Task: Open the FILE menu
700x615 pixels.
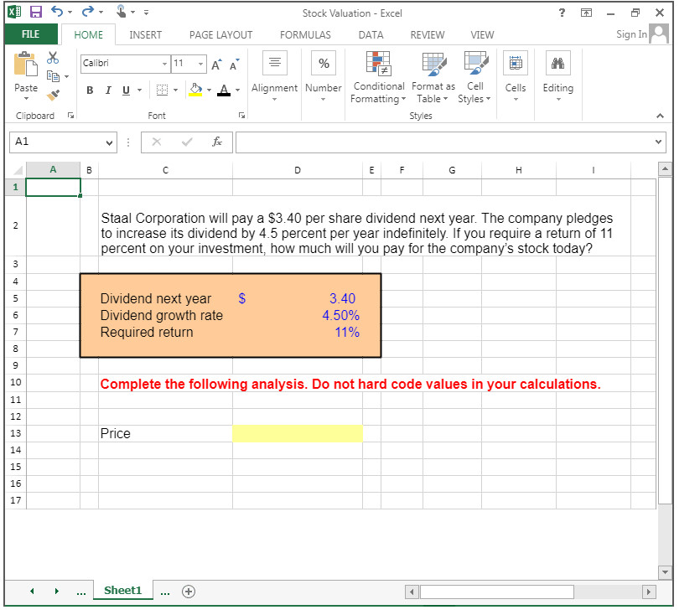Action: point(30,34)
